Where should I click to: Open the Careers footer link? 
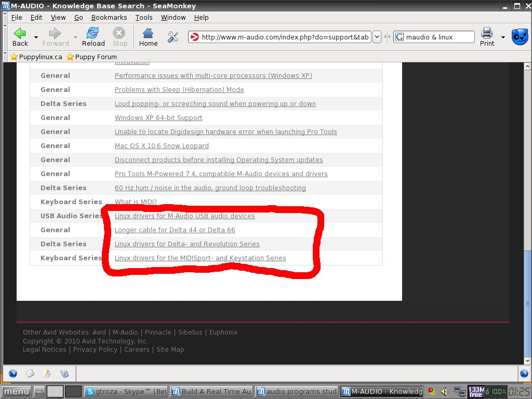(137, 350)
